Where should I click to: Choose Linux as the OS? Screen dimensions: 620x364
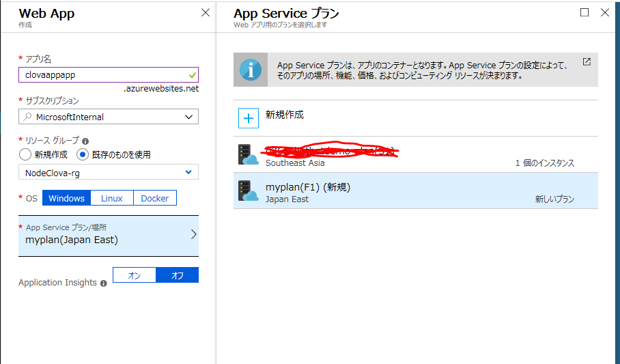[x=112, y=198]
